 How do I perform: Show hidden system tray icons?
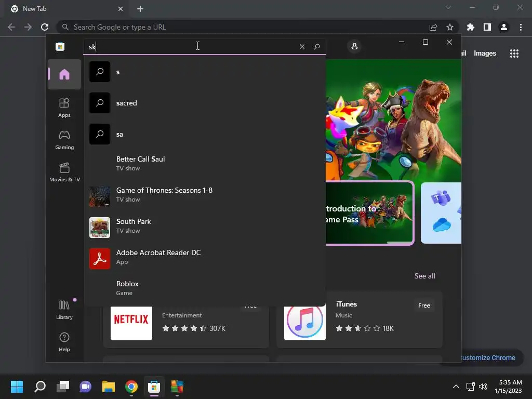point(456,387)
